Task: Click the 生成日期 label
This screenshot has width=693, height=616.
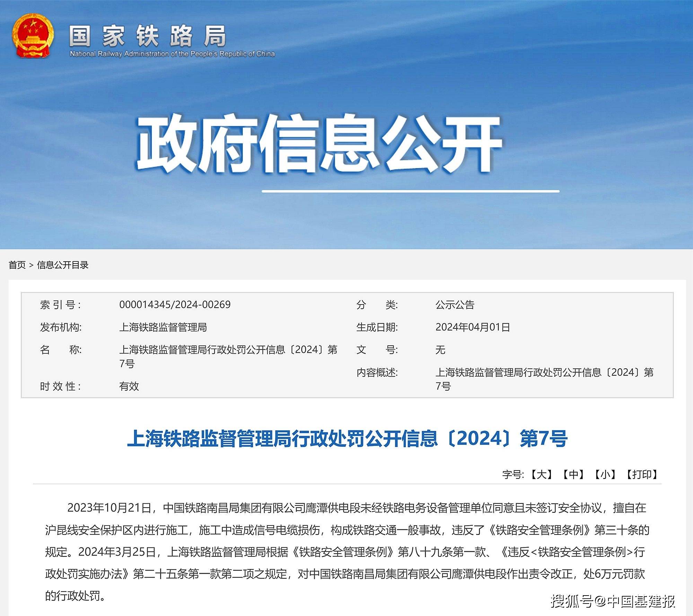Action: click(377, 327)
